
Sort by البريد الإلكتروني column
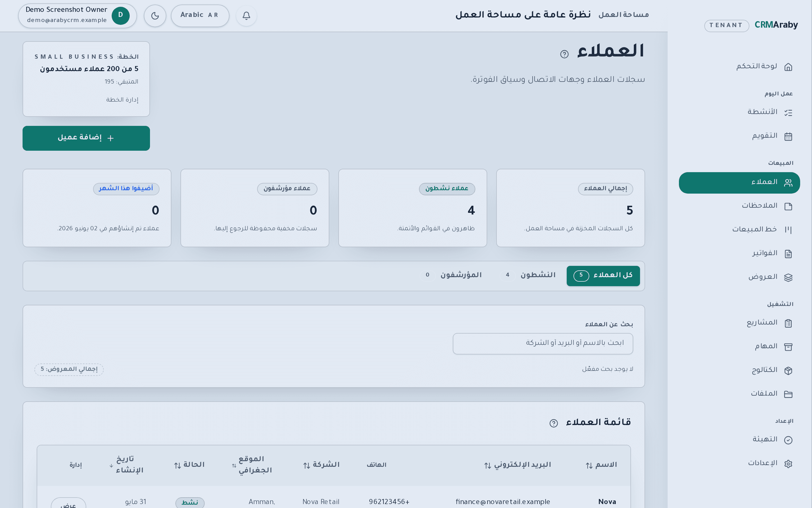[x=518, y=465]
